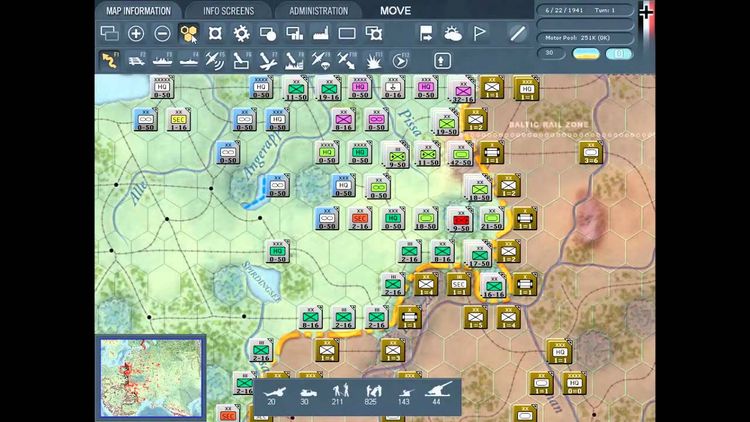Click the diagonal slash icon

coord(518,33)
